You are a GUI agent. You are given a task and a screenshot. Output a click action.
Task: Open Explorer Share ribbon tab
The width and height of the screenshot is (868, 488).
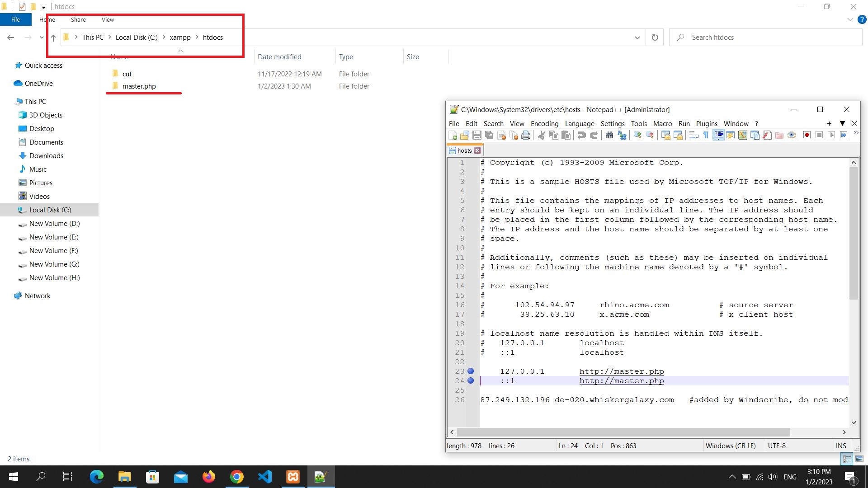tap(78, 19)
